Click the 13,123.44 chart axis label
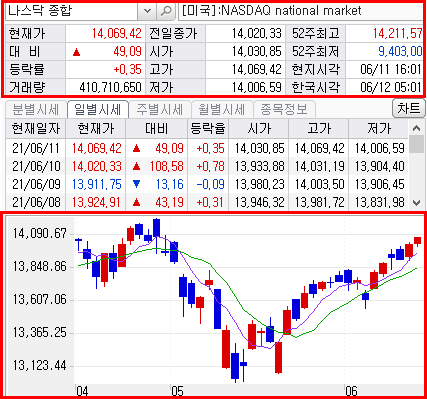The height and width of the screenshot is (399, 427). [40, 366]
